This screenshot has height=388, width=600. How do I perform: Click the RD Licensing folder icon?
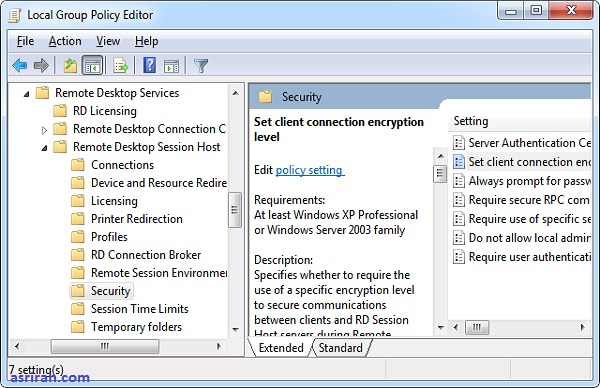point(60,111)
